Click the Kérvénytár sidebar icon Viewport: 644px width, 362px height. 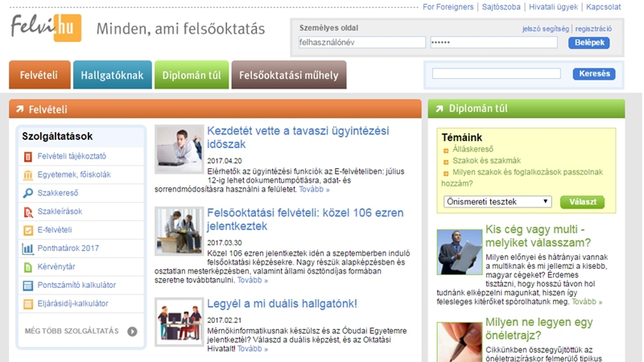tap(28, 267)
